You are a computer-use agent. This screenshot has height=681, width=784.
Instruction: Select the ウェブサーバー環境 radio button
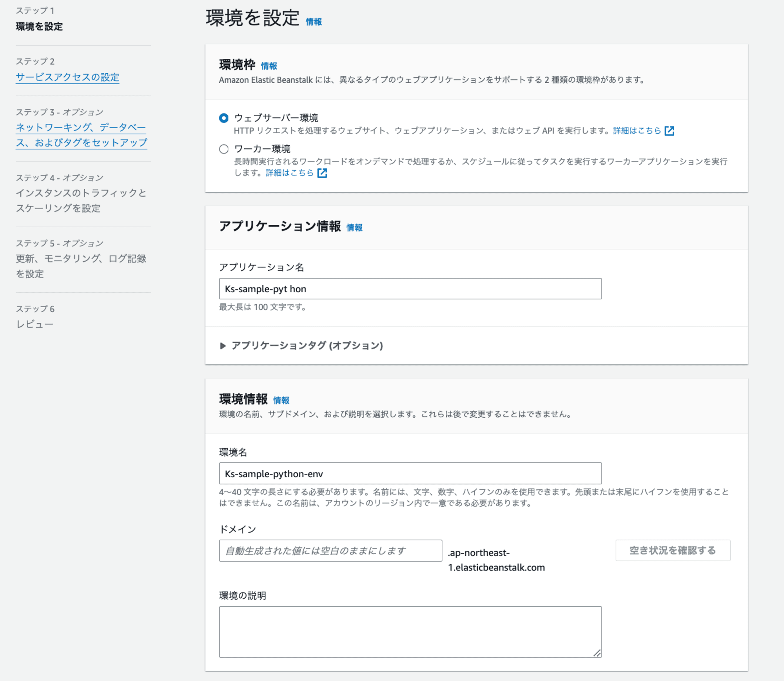(x=224, y=118)
